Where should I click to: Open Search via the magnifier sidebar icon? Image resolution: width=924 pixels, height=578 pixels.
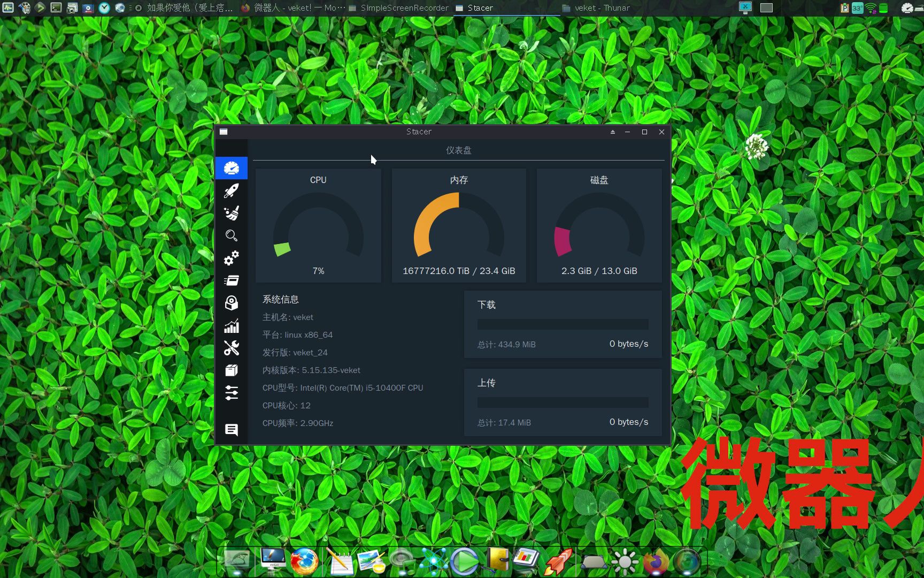pyautogui.click(x=232, y=235)
